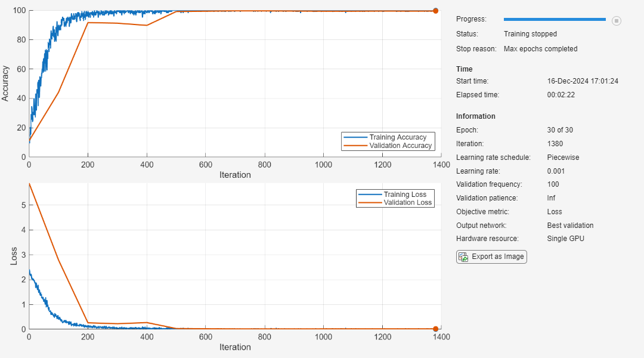Click the Export as Image button label
This screenshot has height=358, width=644.
[x=497, y=257]
